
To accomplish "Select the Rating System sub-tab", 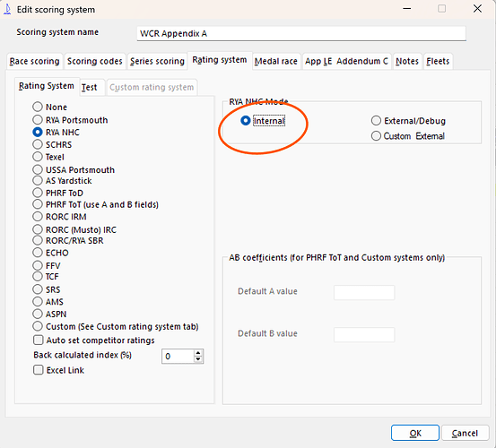I will coord(46,86).
